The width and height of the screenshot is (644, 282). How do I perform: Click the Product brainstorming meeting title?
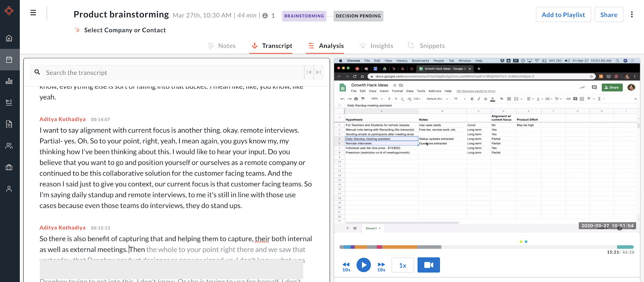point(121,14)
